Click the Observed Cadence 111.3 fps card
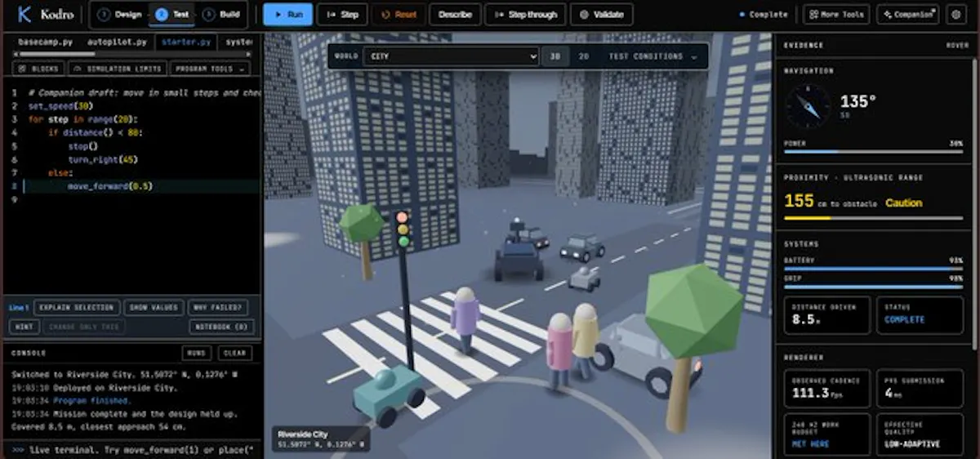The image size is (980, 459). (826, 389)
